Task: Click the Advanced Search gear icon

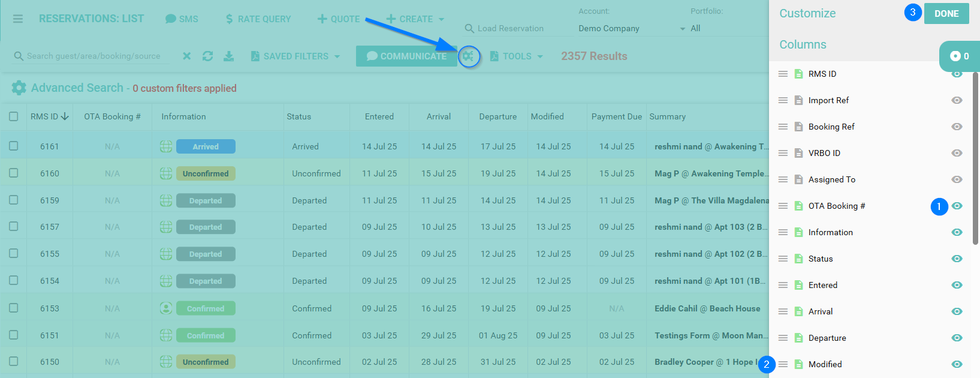Action: click(19, 88)
